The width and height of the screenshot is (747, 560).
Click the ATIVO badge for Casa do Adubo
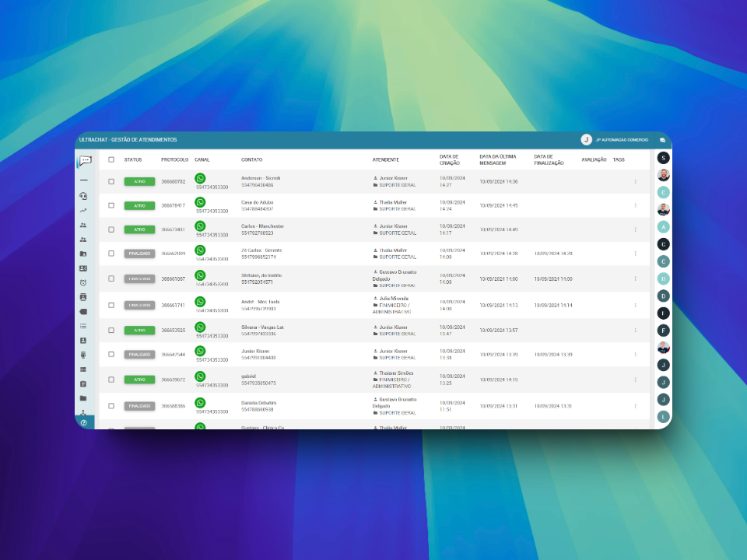pyautogui.click(x=139, y=205)
